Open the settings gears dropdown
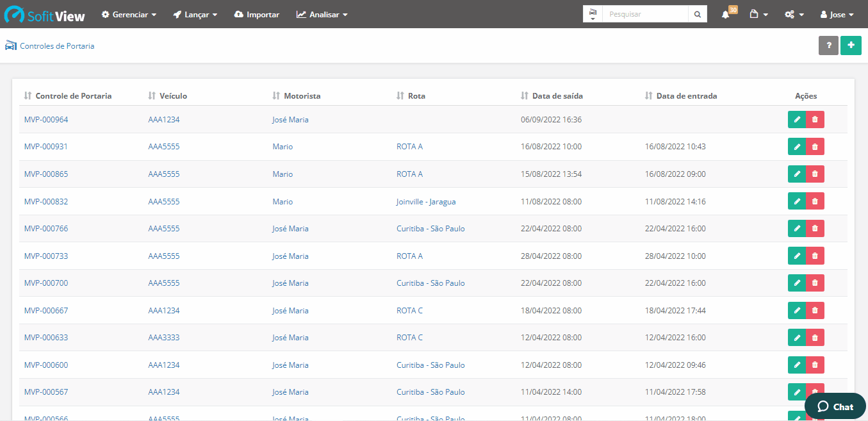The width and height of the screenshot is (868, 421). [794, 14]
